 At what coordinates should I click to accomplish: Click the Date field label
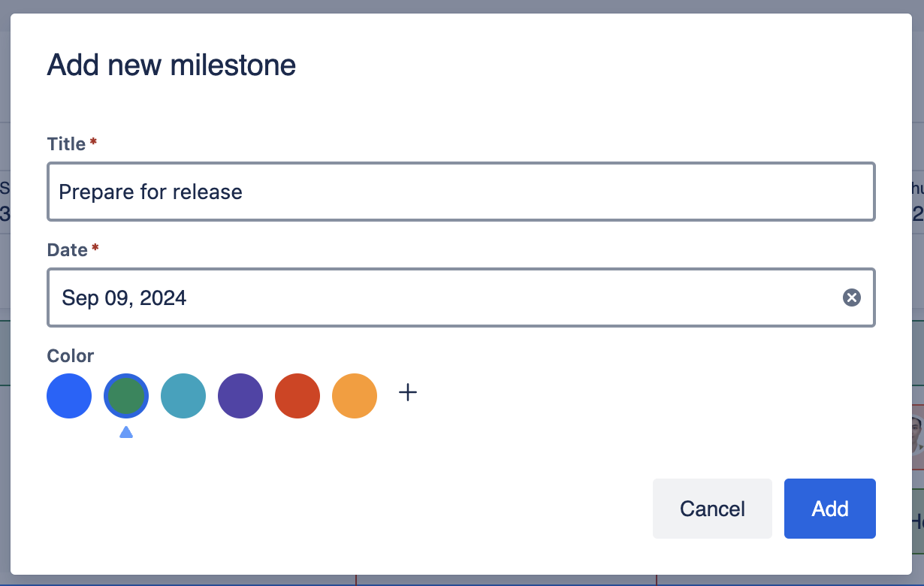click(x=67, y=250)
